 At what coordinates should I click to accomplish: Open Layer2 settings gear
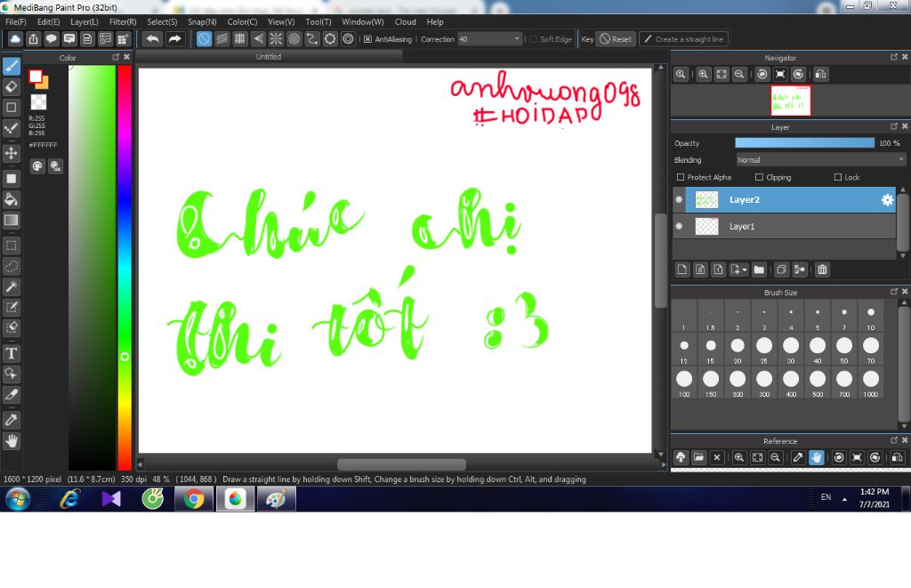pyautogui.click(x=887, y=200)
